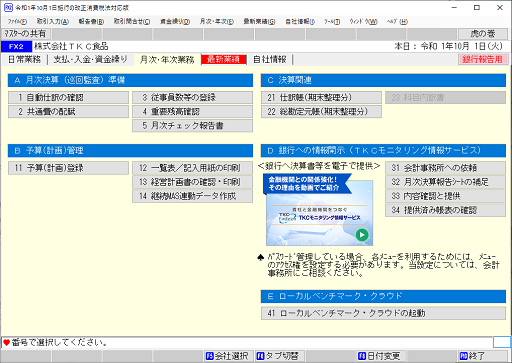Open the 資金繰り(D) menu
Screen dimensions: 512x363
pos(175,22)
